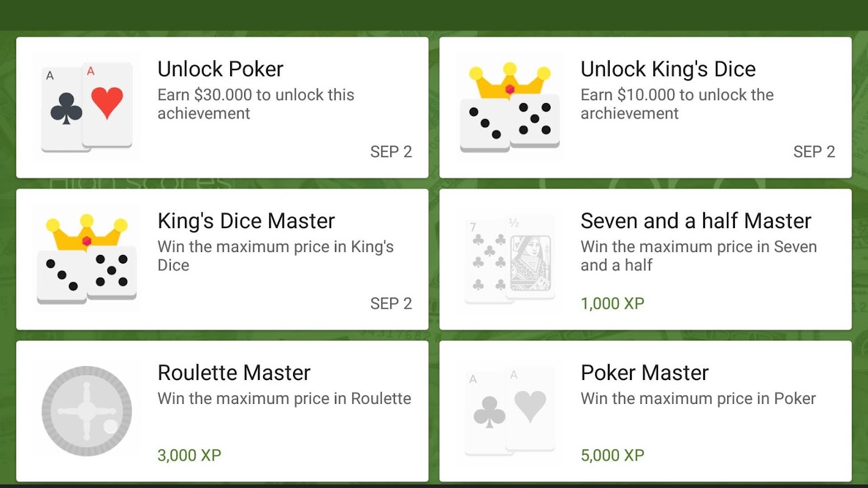The width and height of the screenshot is (868, 488).
Task: Open the Roulette Master achievement title
Action: [234, 373]
